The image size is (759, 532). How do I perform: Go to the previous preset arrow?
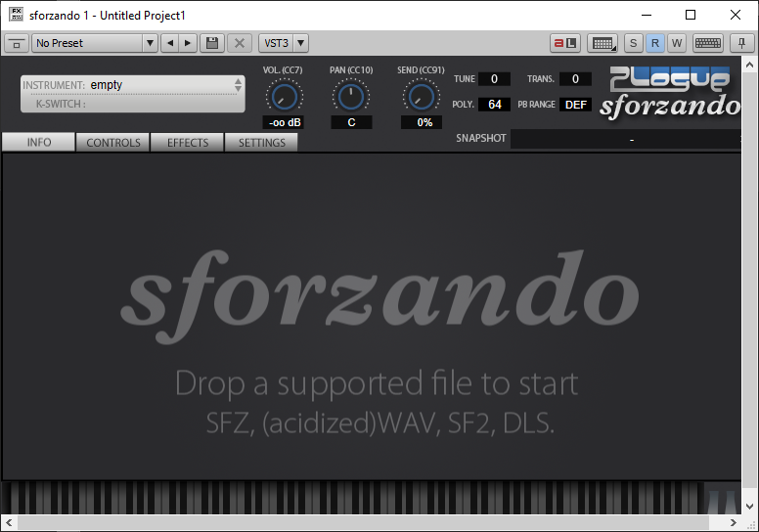coord(168,43)
